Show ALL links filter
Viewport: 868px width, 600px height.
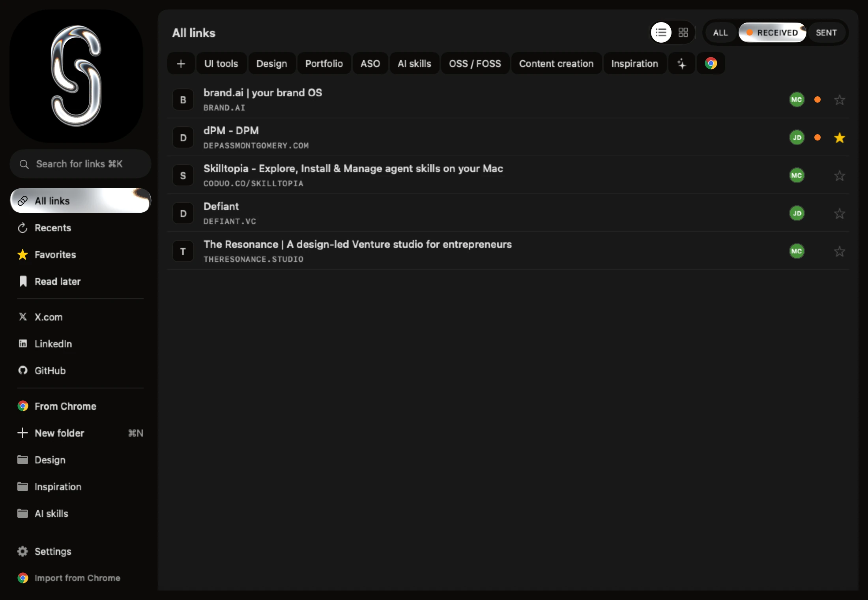coord(720,33)
